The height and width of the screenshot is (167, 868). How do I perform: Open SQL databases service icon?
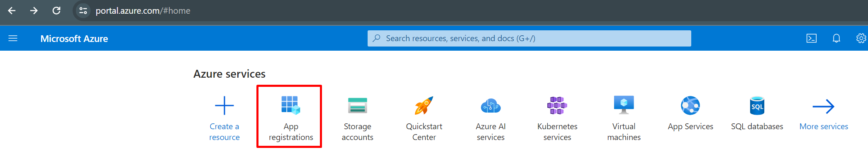757,106
